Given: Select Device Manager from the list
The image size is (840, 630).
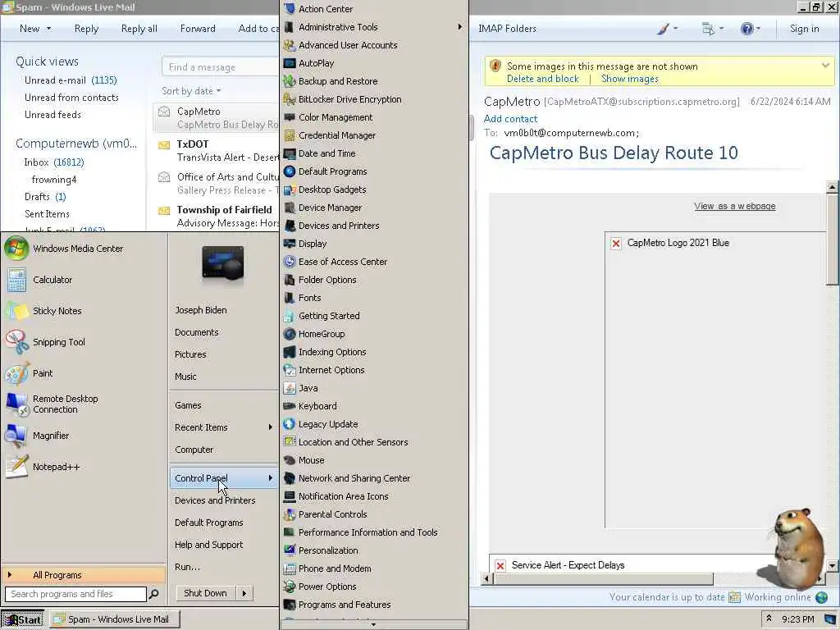Looking at the screenshot, I should coord(330,208).
